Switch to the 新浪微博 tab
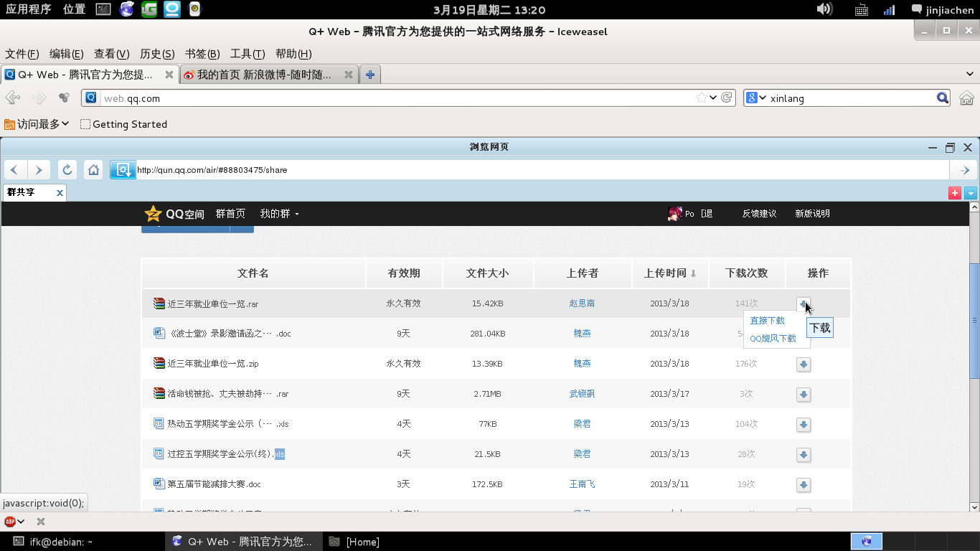Screen dimensions: 980x551 tap(268, 75)
